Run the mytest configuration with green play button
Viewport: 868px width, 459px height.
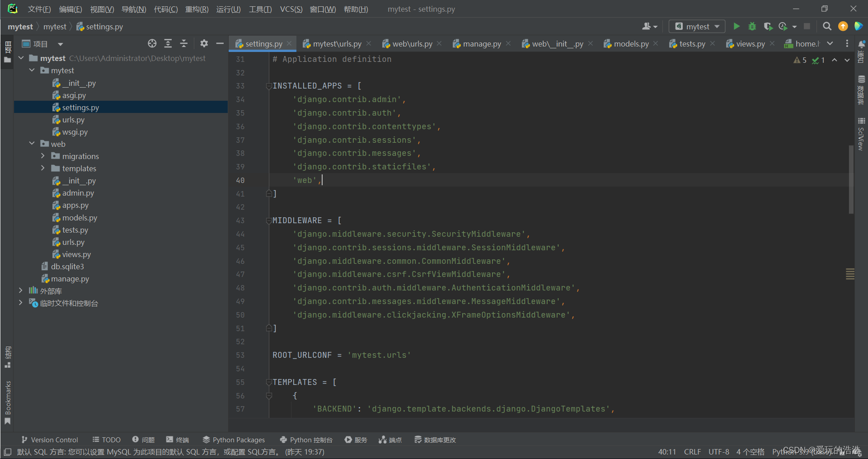[737, 26]
